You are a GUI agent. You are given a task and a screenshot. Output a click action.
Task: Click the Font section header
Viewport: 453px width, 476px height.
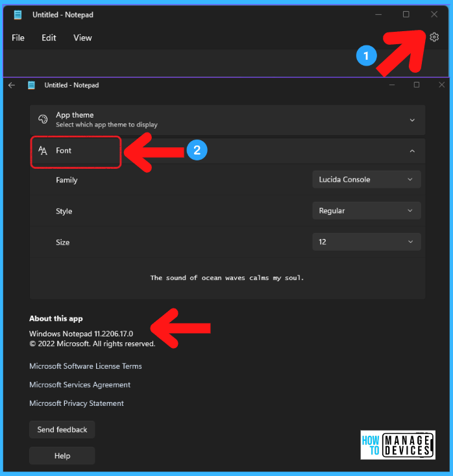click(x=228, y=151)
